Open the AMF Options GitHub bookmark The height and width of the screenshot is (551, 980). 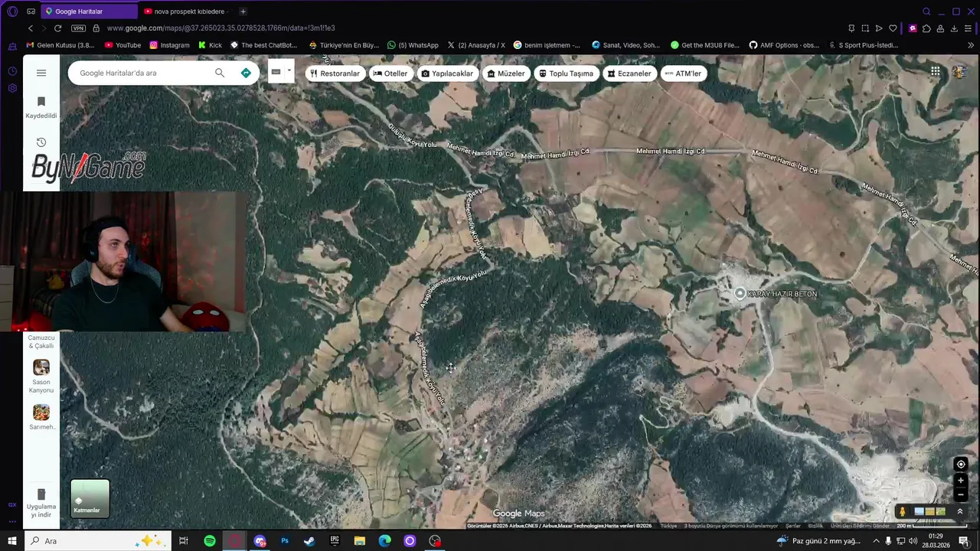pyautogui.click(x=784, y=45)
